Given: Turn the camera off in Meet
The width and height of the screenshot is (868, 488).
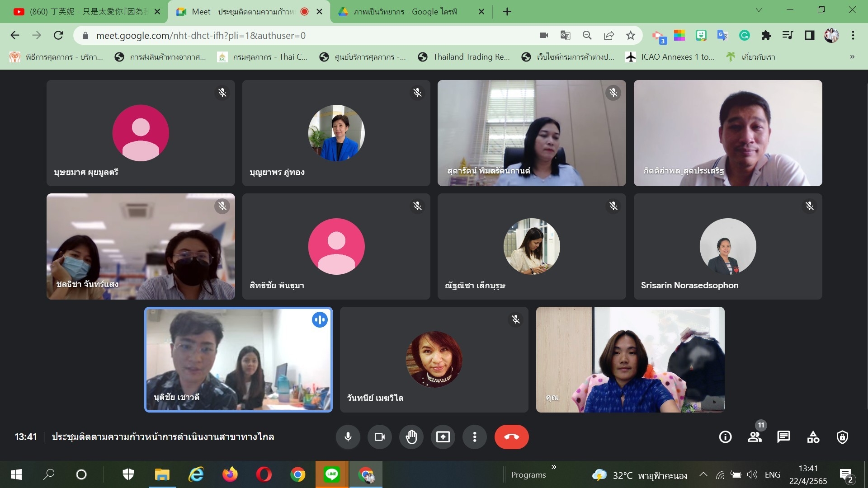Looking at the screenshot, I should tap(380, 437).
